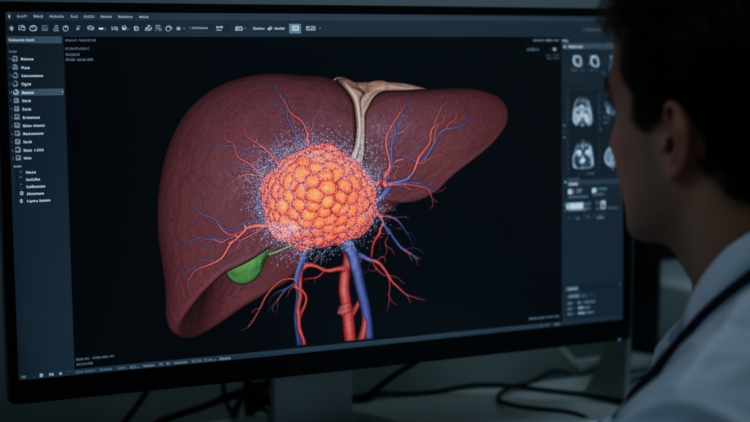Select the green gallbladder in the 3D viewport
The height and width of the screenshot is (422, 750).
click(250, 269)
